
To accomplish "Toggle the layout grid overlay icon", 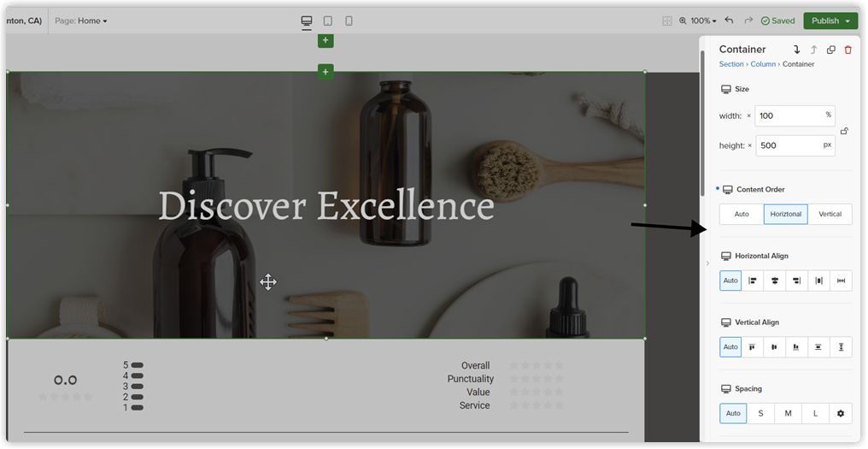I will pyautogui.click(x=667, y=21).
